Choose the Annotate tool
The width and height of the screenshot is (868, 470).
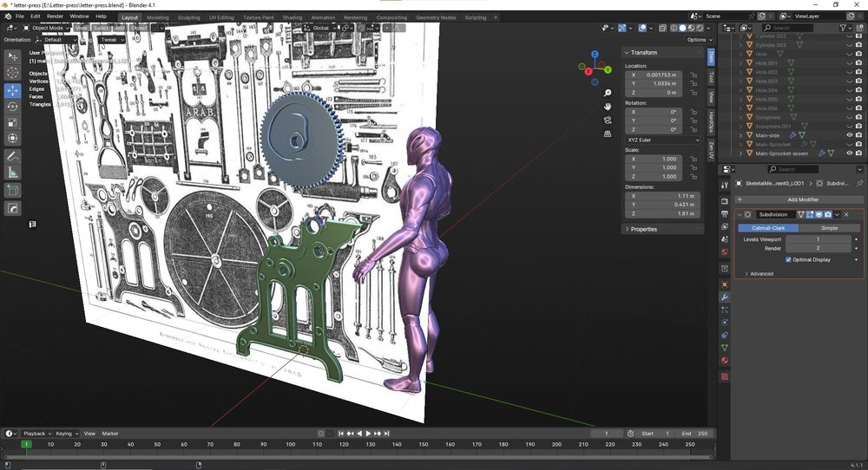[13, 157]
